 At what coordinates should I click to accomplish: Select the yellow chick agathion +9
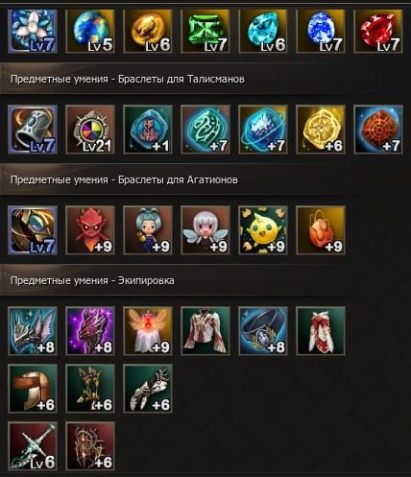[263, 230]
